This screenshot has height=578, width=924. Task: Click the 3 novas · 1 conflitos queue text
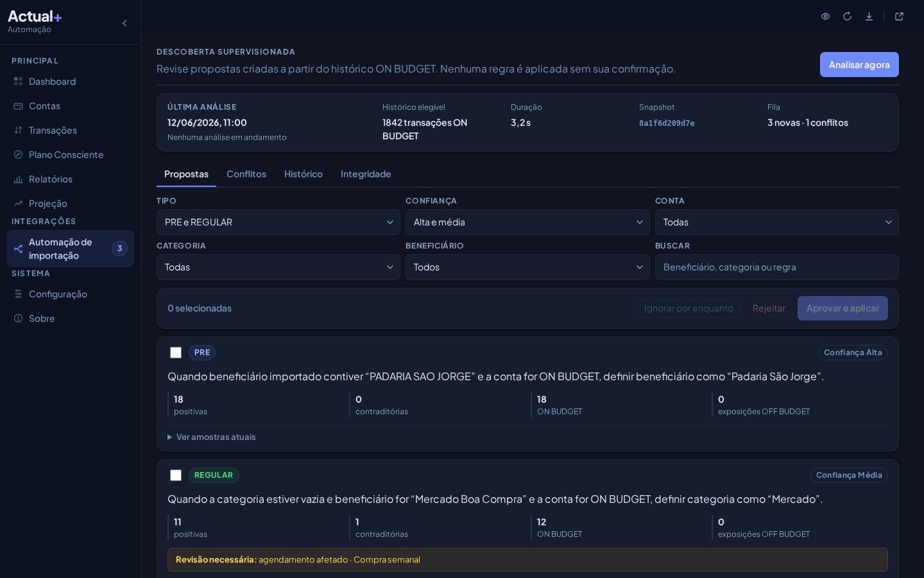click(808, 123)
